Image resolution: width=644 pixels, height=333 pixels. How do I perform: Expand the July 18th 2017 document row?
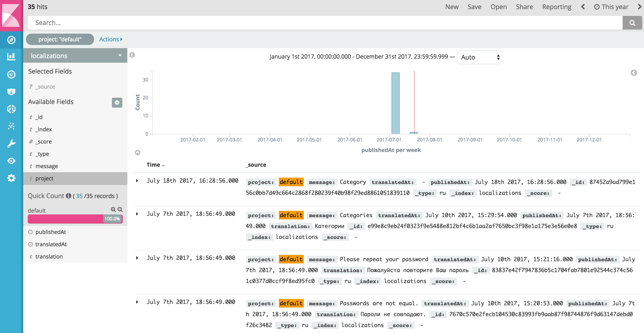point(137,181)
